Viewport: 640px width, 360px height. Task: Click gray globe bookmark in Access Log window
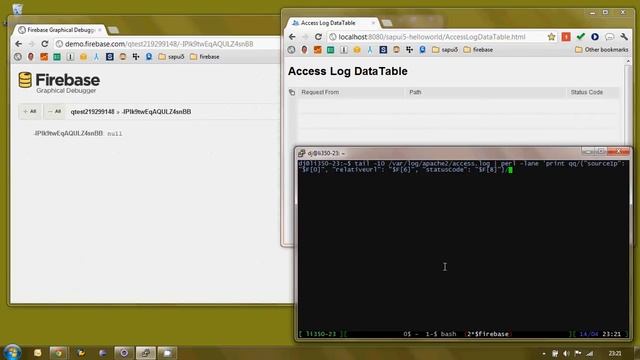(291, 50)
